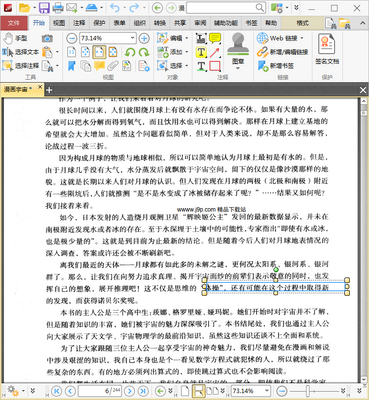Toggle fit page view mode
The width and height of the screenshot is (369, 400).
point(86,52)
